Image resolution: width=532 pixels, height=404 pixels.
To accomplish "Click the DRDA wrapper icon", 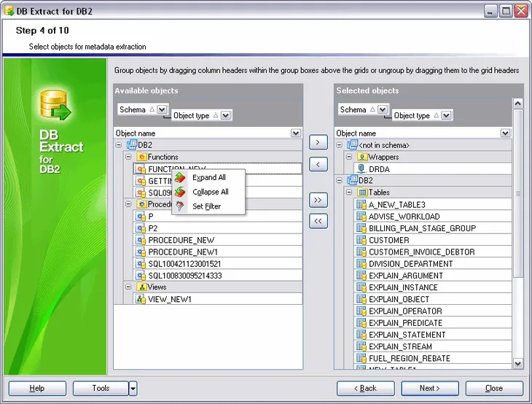I will [361, 168].
